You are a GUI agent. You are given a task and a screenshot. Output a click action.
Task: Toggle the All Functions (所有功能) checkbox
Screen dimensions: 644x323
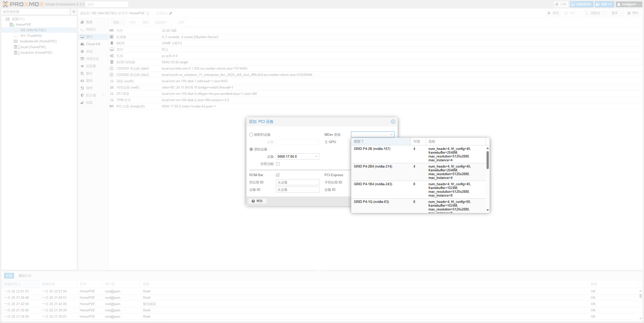tap(278, 164)
